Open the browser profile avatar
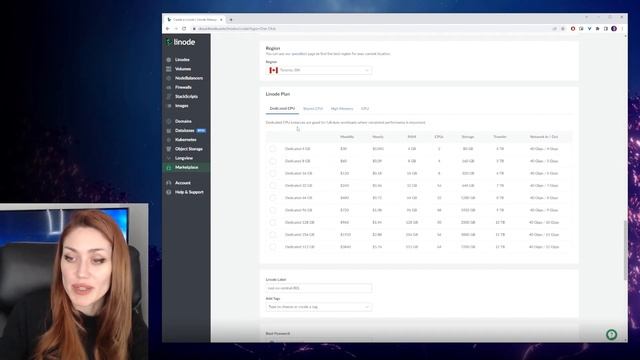The image size is (640, 360). (614, 29)
